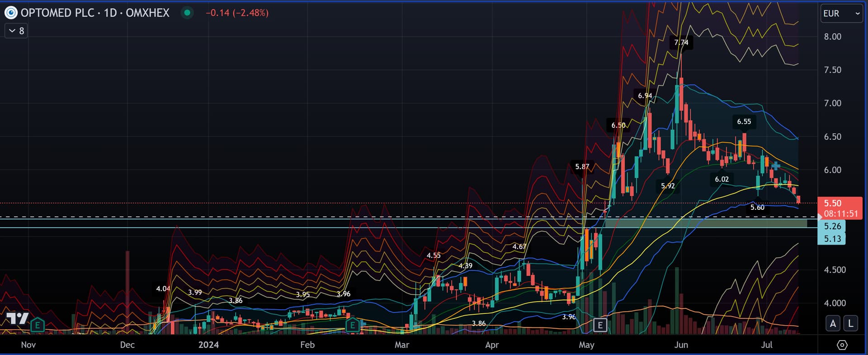Open chart settings gear icon

[842, 345]
